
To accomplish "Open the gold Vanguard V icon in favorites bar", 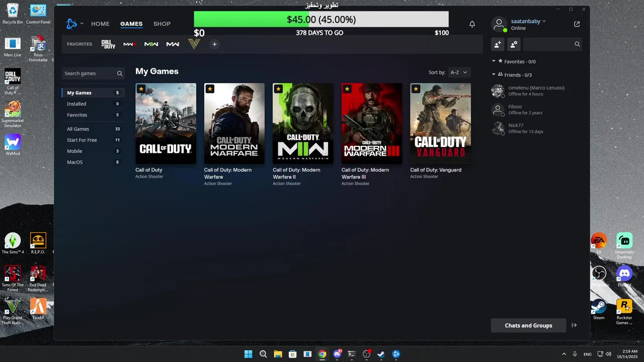I will click(x=194, y=44).
